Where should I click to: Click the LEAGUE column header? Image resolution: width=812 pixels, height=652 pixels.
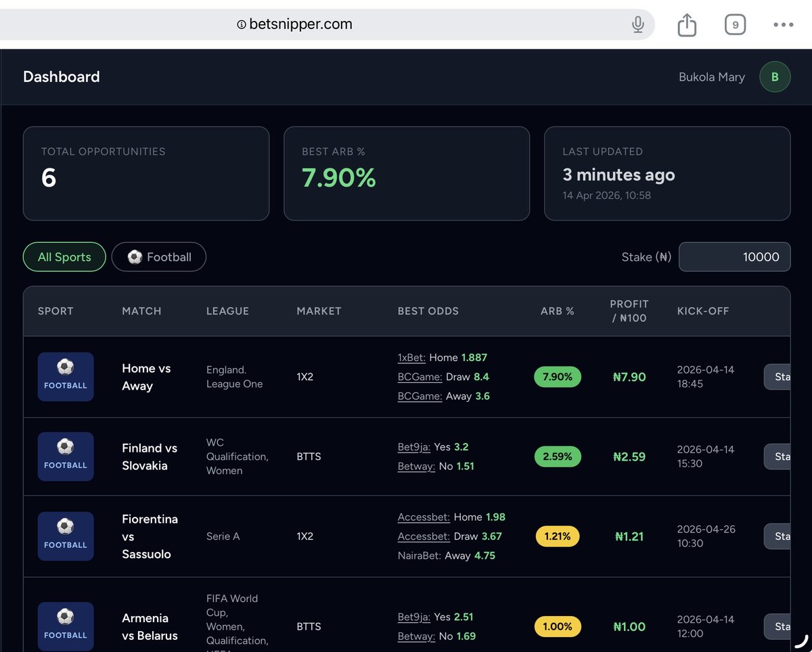[x=227, y=311]
